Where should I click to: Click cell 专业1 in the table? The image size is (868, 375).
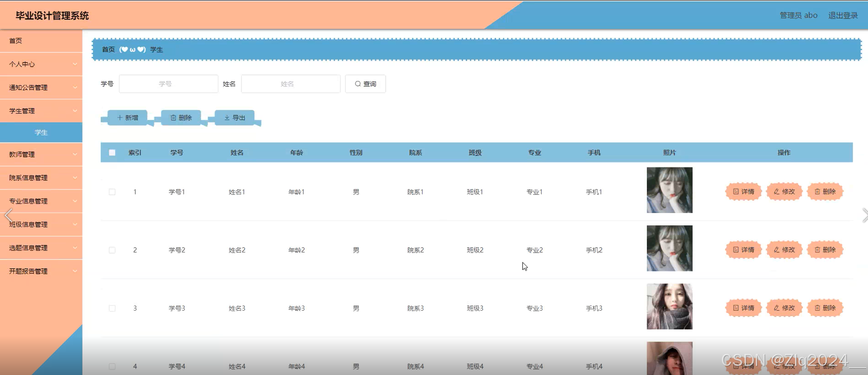(534, 192)
